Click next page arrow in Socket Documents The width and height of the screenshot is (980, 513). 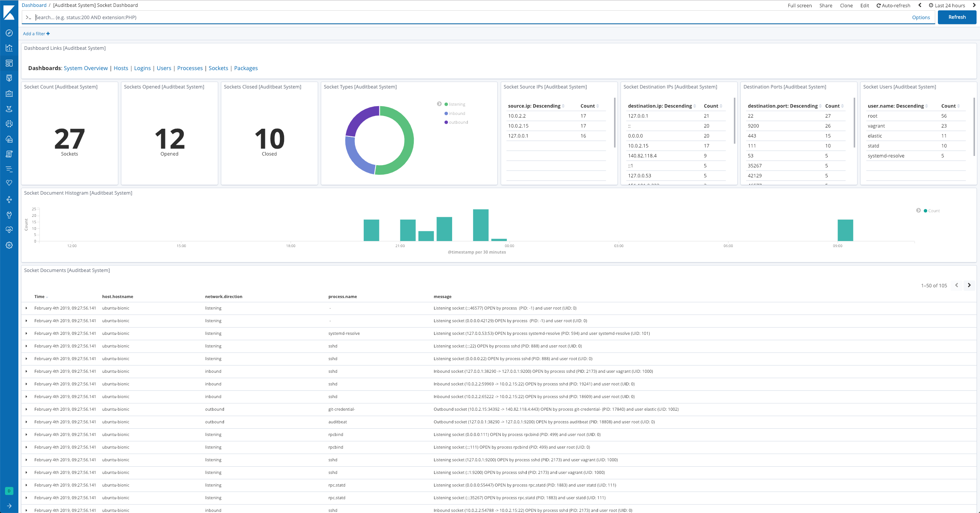coord(969,285)
